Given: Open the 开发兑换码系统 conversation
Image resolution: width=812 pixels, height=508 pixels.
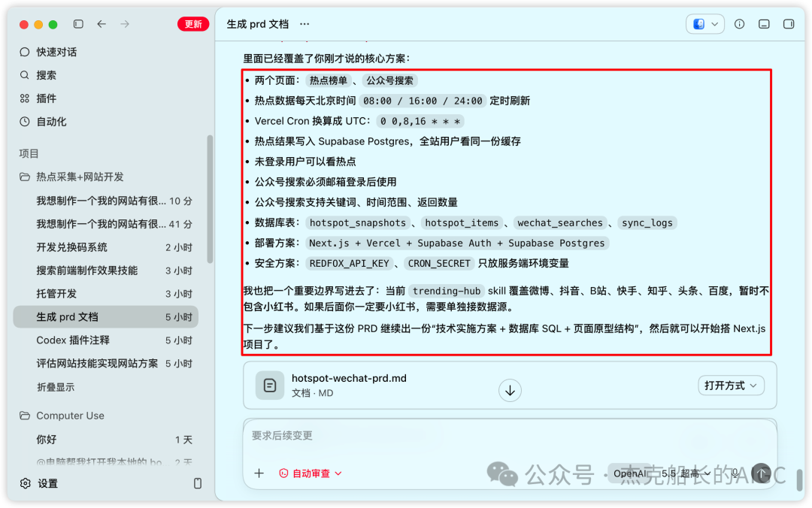Looking at the screenshot, I should pos(106,247).
